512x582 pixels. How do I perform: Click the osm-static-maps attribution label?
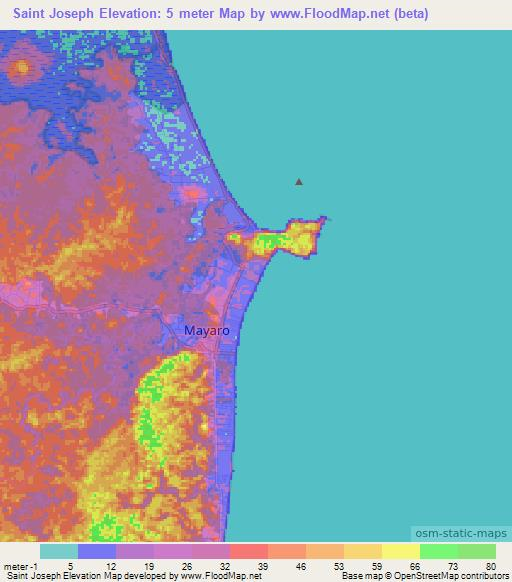(x=461, y=533)
